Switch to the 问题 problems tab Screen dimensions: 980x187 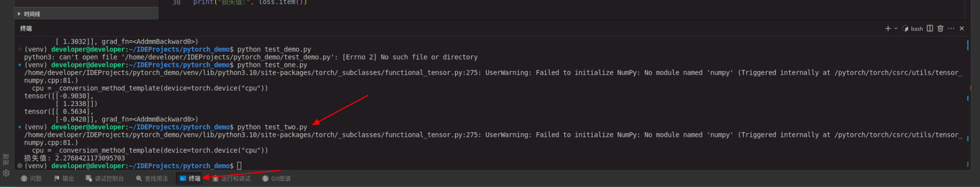pos(32,179)
